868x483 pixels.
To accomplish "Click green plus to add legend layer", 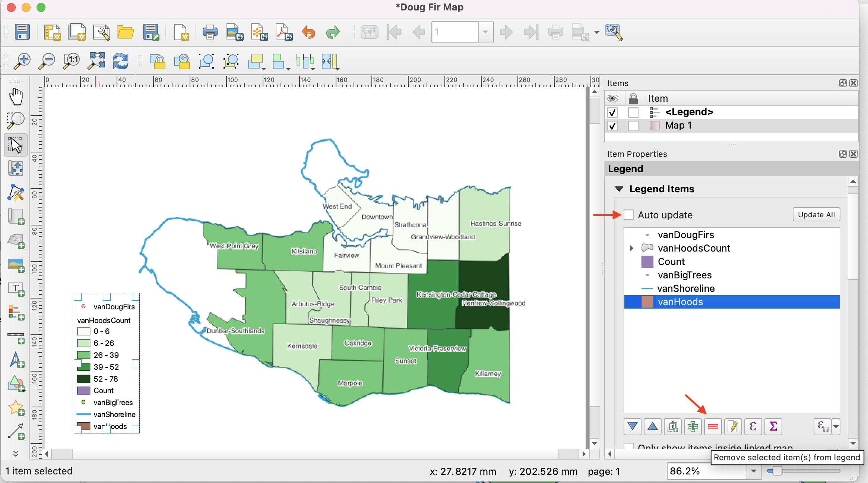I will coord(693,426).
